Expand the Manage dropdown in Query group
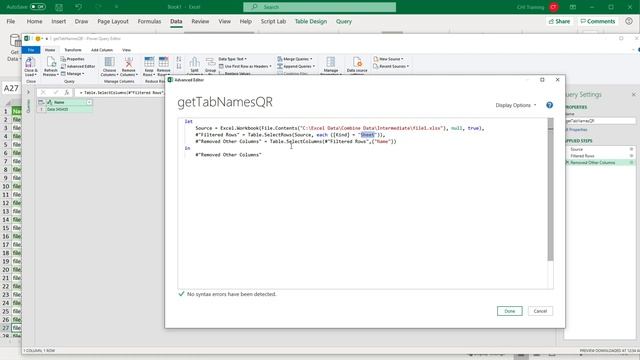 pos(73,74)
